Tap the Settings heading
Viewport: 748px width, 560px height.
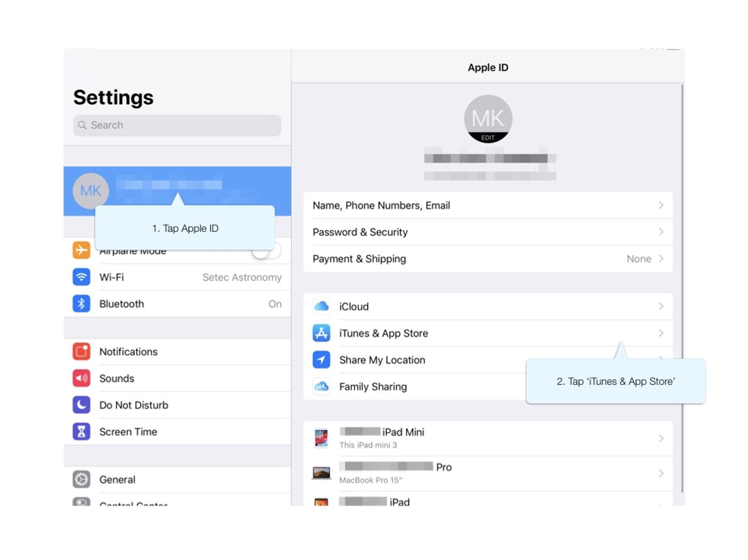tap(113, 97)
